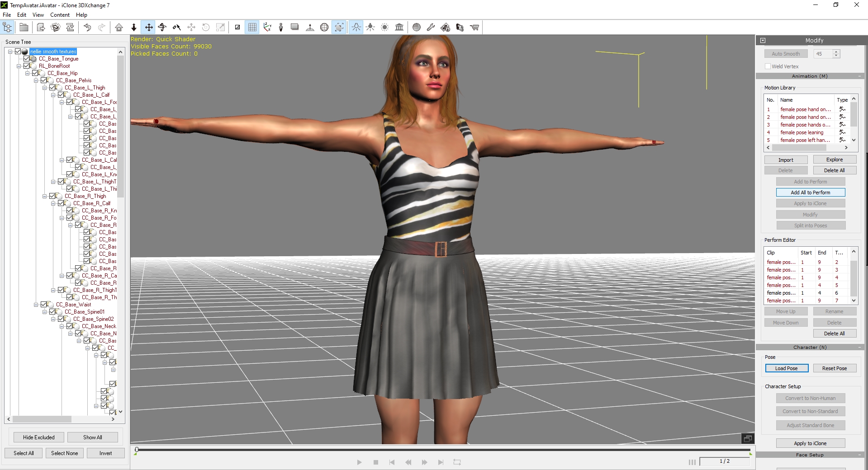Screen dimensions: 868x470
Task: Uncheck the RL_BoneRoot checkbox
Action: point(27,66)
